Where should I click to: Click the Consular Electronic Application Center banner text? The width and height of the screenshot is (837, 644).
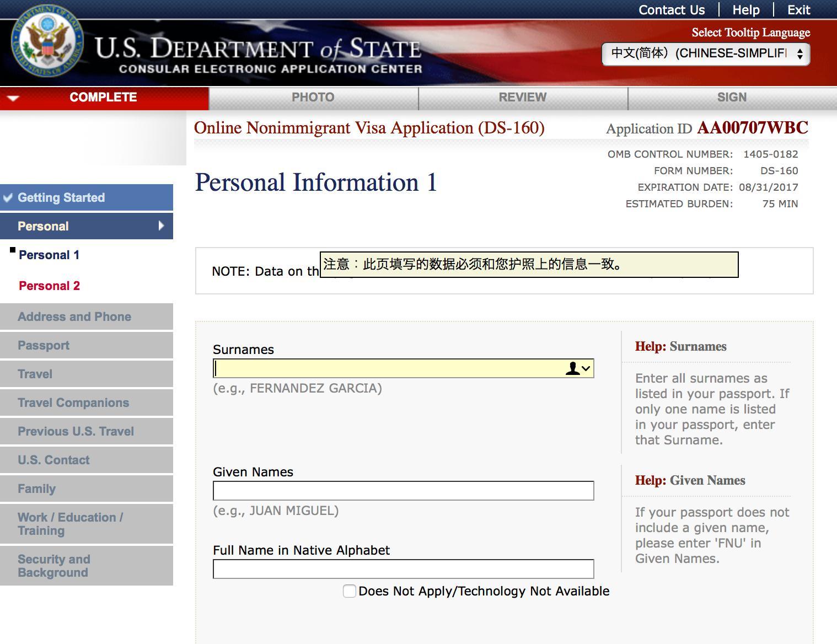pyautogui.click(x=271, y=69)
